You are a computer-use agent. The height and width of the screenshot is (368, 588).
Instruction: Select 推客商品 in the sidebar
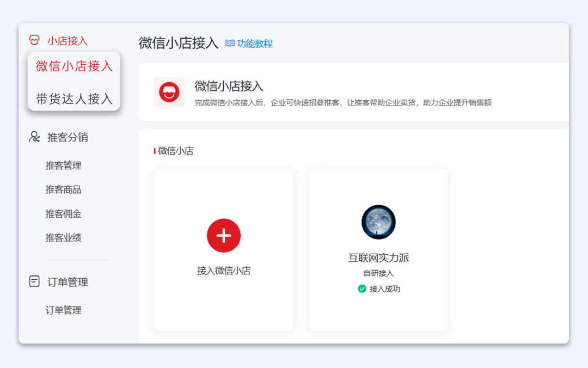coord(64,189)
